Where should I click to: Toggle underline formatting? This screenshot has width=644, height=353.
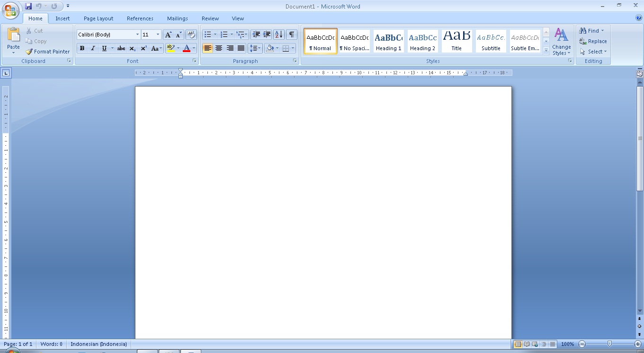104,48
